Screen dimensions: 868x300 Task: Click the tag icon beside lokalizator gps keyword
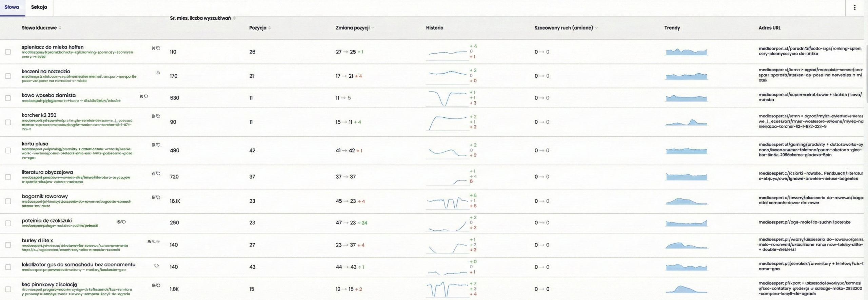click(x=156, y=265)
